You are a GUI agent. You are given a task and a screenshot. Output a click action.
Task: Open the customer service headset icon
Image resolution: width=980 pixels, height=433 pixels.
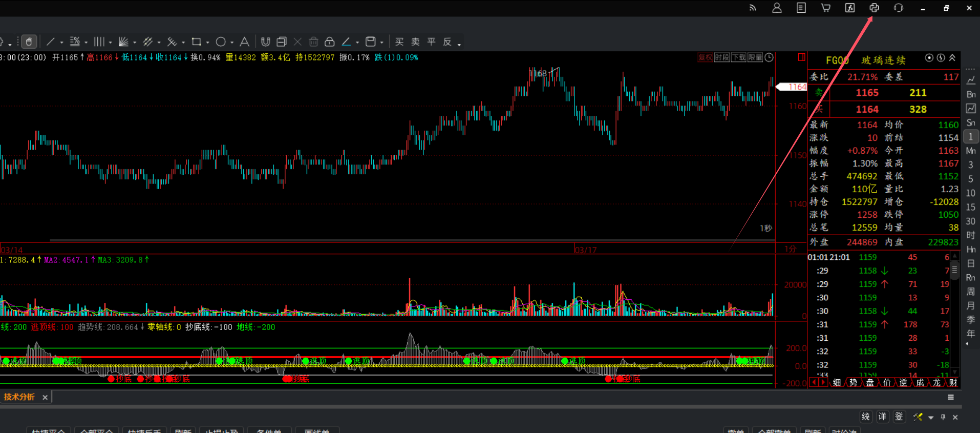pyautogui.click(x=899, y=8)
